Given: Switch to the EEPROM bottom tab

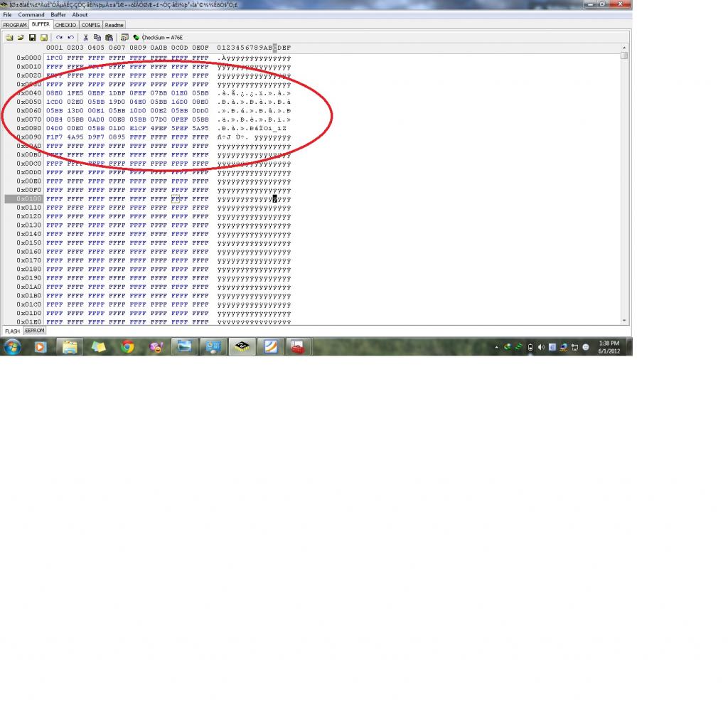Looking at the screenshot, I should [x=35, y=331].
